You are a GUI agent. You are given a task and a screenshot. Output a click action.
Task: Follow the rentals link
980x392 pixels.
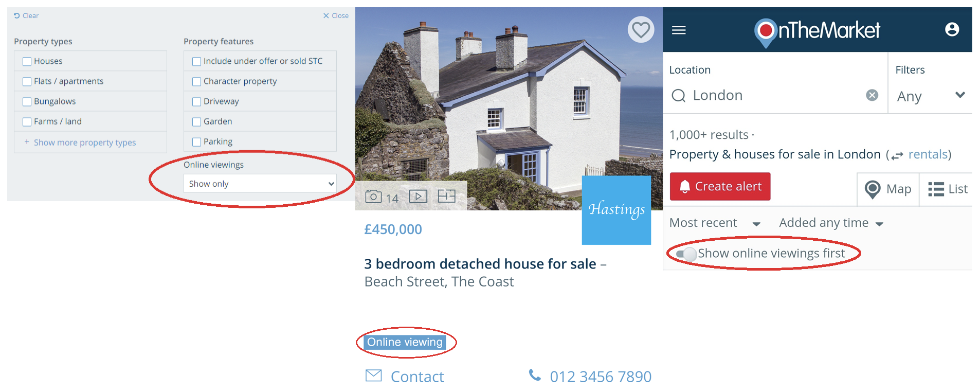click(x=928, y=154)
